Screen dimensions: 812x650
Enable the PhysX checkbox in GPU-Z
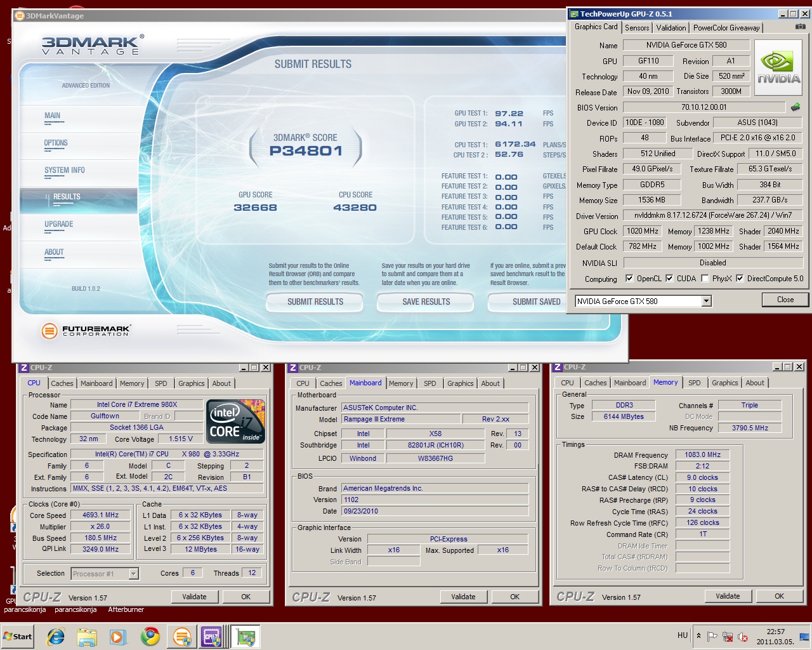[x=705, y=278]
